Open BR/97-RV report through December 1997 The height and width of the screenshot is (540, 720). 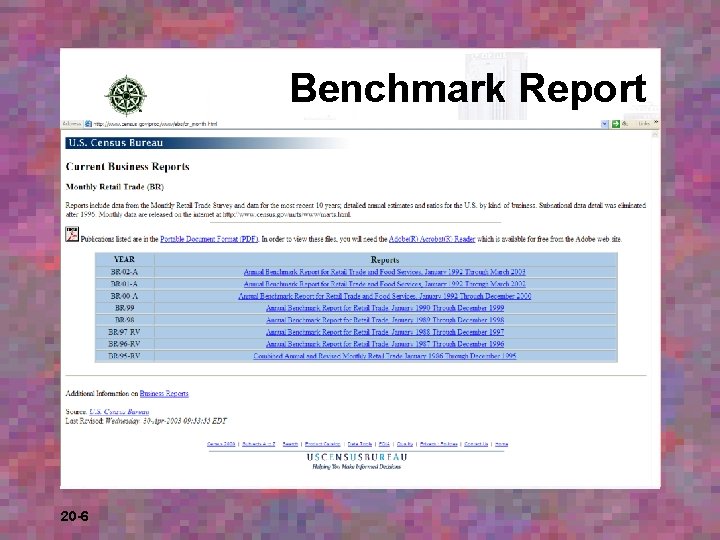(385, 332)
